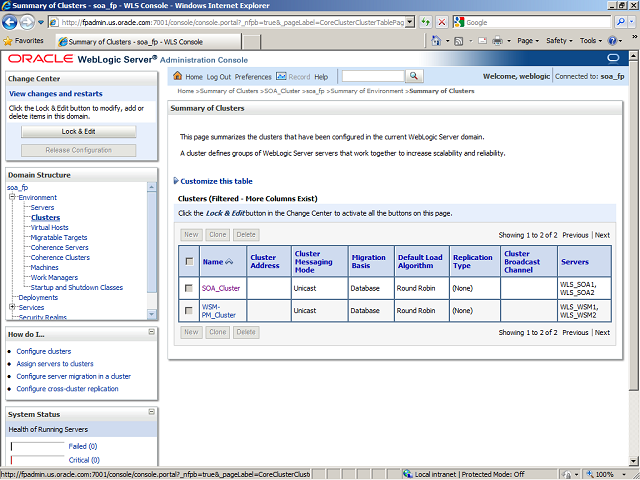Click the IE Favorites star icon
This screenshot has width=640, height=480.
9,41
